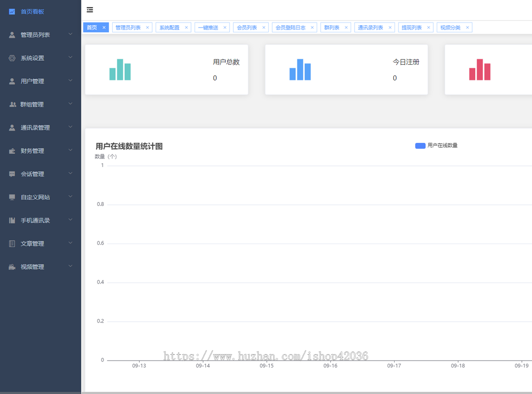The image size is (532, 394).
Task: Open 财务管理 label in the sidebar
Action: coord(32,151)
